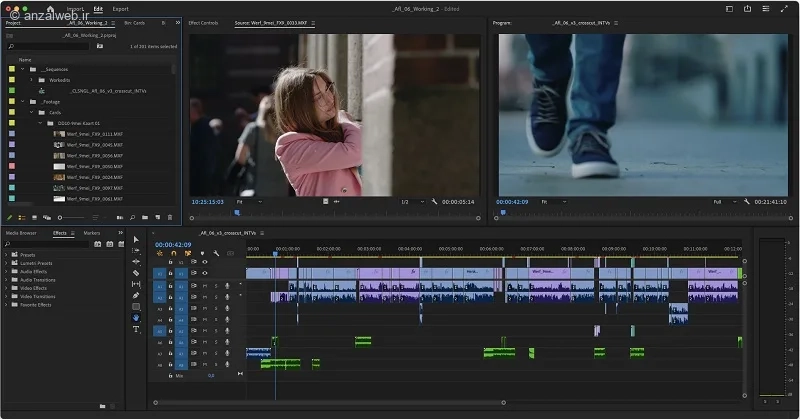Screen dimensions: 800x419
Task: Collapse the Cards bin
Action: (31, 112)
